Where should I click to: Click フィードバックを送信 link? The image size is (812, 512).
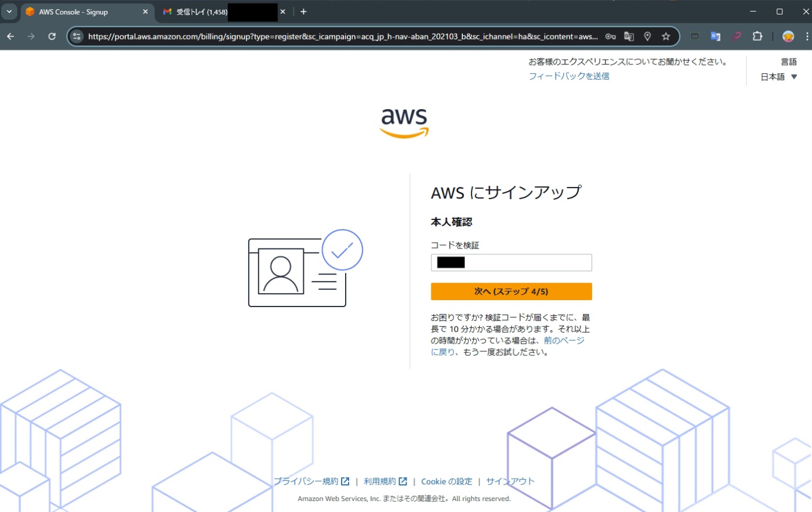(568, 76)
